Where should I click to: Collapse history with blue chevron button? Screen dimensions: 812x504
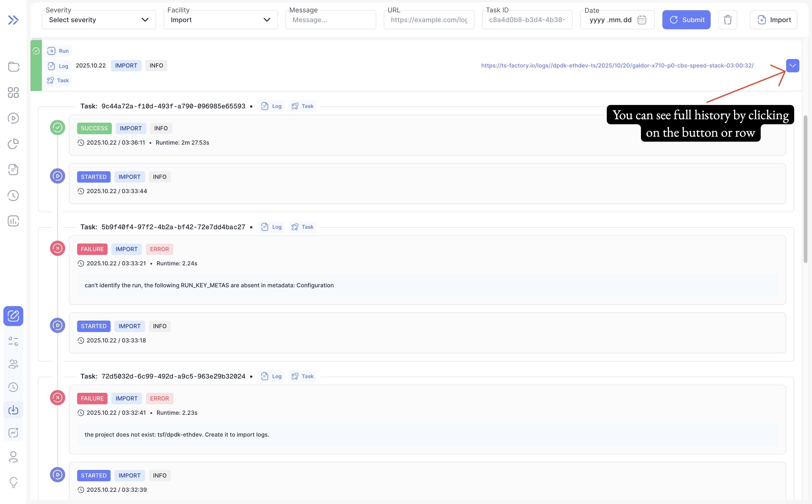tap(792, 66)
